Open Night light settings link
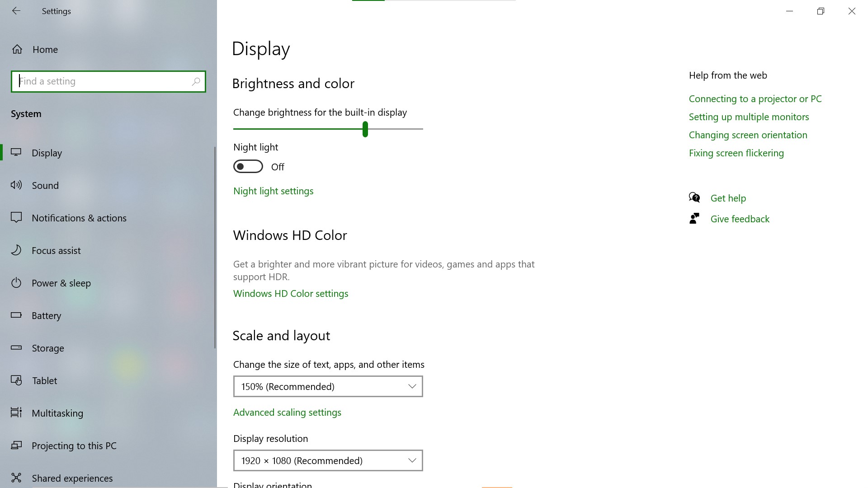868x488 pixels. pyautogui.click(x=273, y=191)
